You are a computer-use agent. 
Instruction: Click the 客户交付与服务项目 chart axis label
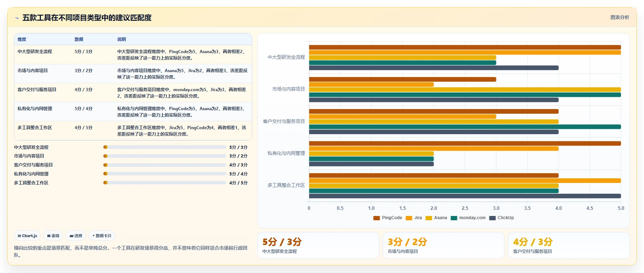click(284, 121)
